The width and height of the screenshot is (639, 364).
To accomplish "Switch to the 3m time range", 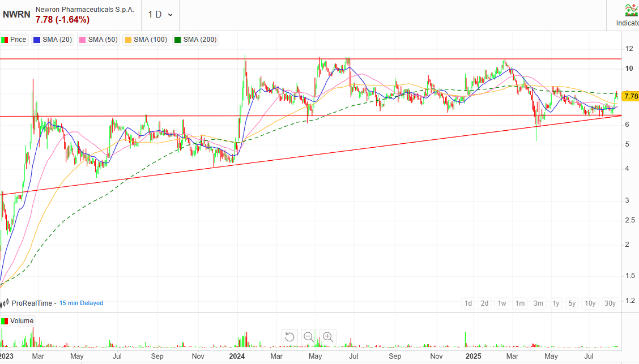I will [538, 303].
